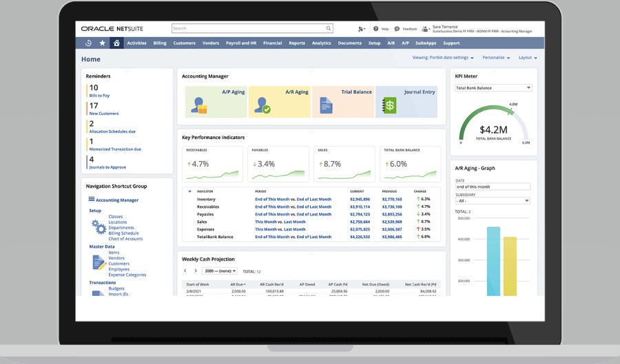The image size is (620, 364).
Task: Click the Home house icon
Action: point(116,43)
